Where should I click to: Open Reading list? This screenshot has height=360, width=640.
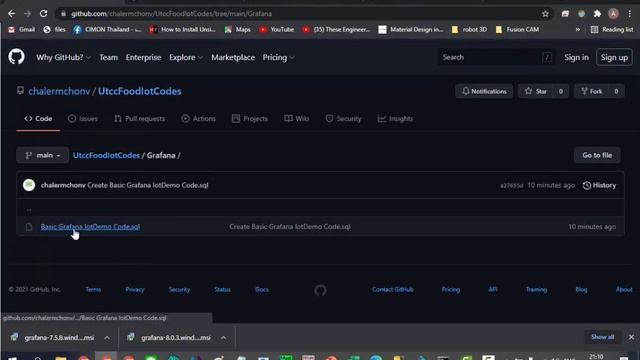(612, 29)
